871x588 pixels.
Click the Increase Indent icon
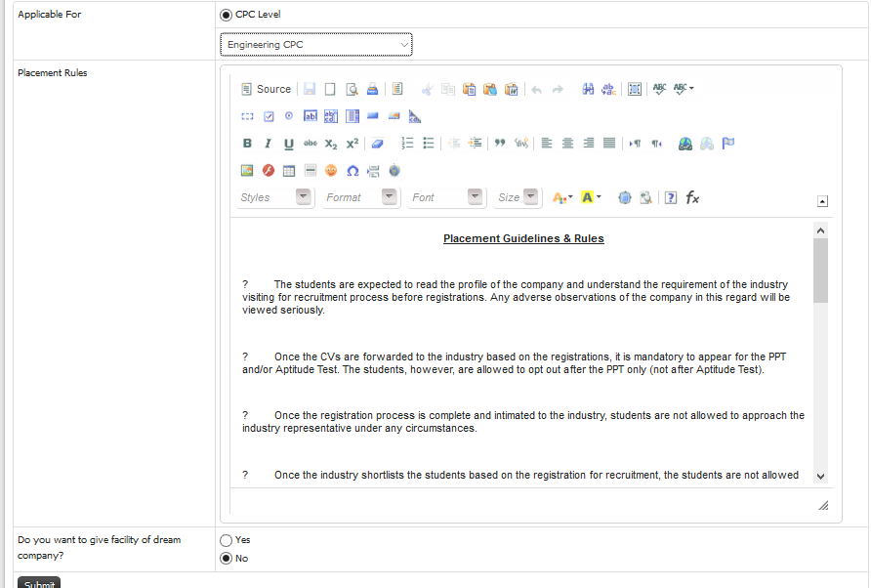[475, 144]
